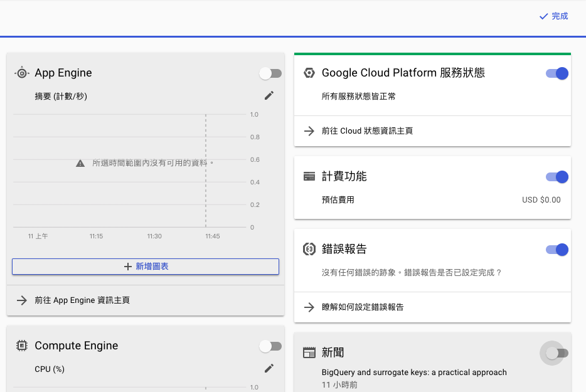
Task: Click the App Engine card icon
Action: 22,73
